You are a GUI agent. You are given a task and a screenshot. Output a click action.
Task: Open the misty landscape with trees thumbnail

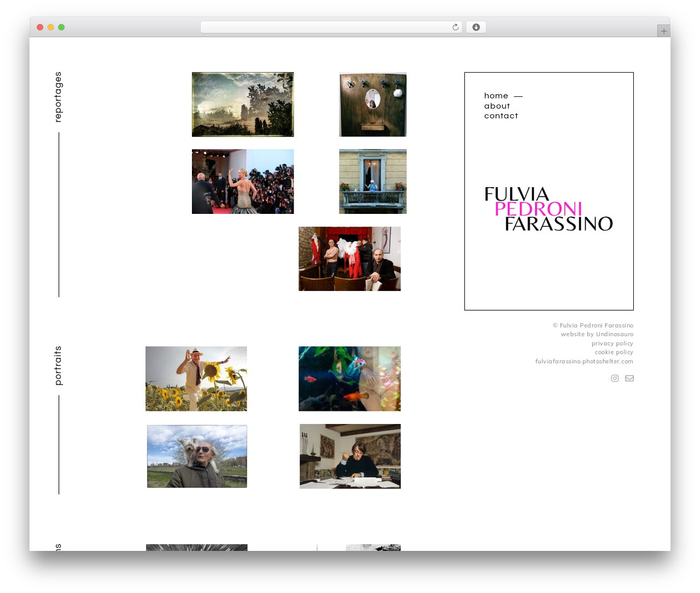click(243, 104)
